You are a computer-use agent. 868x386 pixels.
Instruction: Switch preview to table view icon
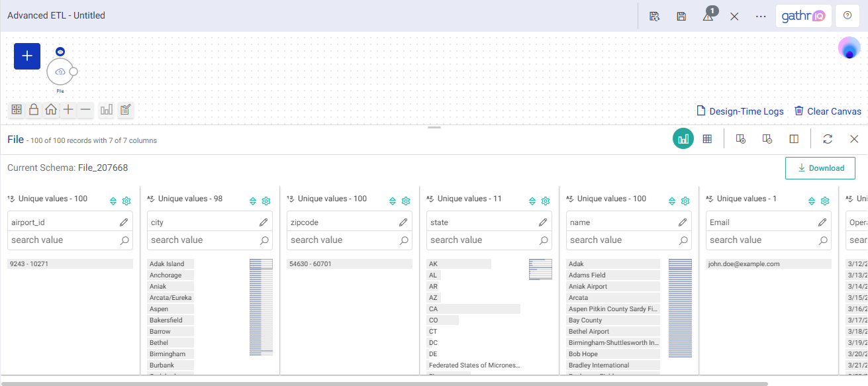707,138
